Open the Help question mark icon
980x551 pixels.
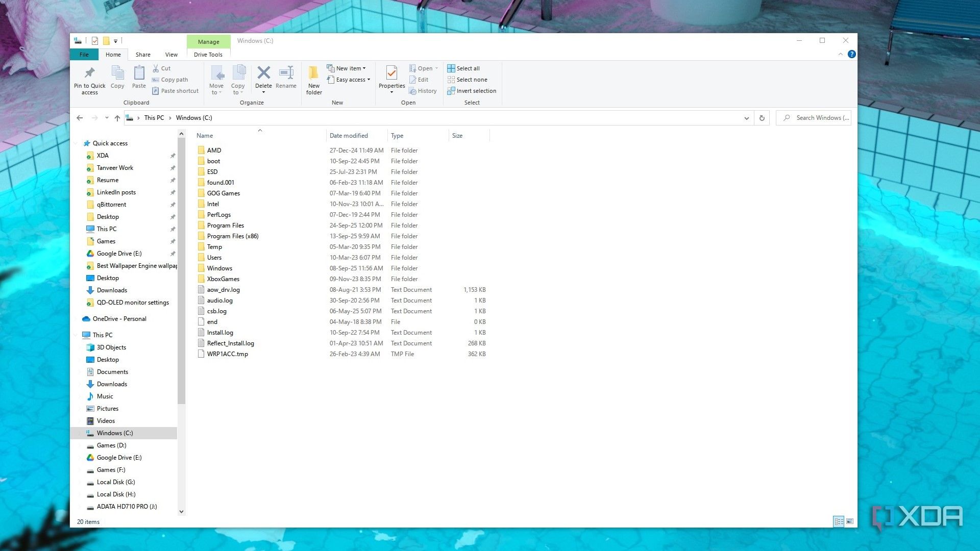point(851,54)
